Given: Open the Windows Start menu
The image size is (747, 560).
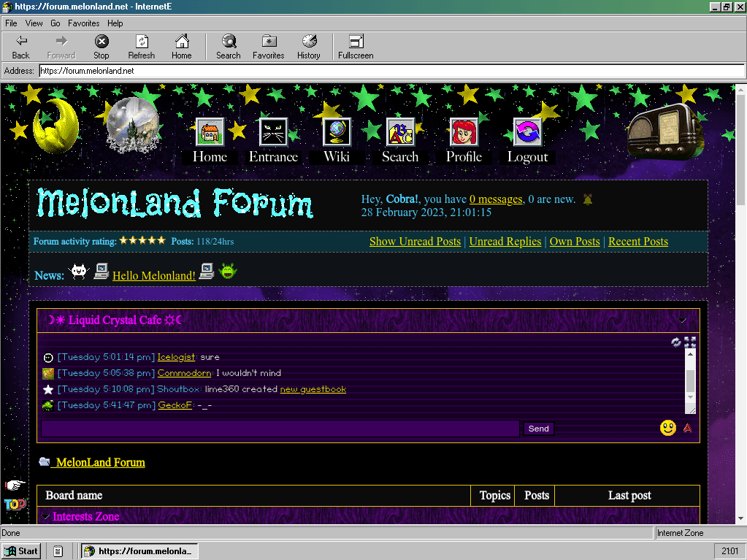Looking at the screenshot, I should point(21,551).
